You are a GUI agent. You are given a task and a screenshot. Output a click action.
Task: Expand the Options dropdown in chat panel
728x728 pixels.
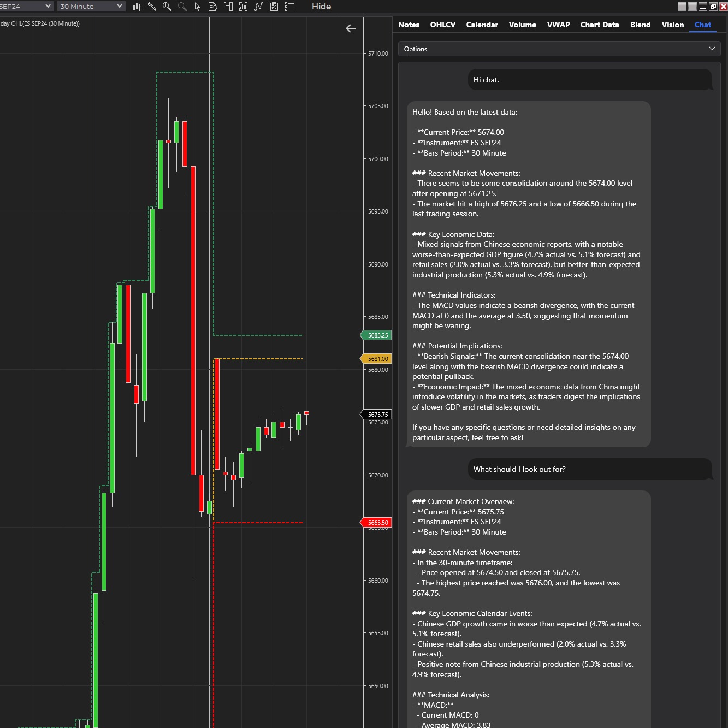click(559, 49)
